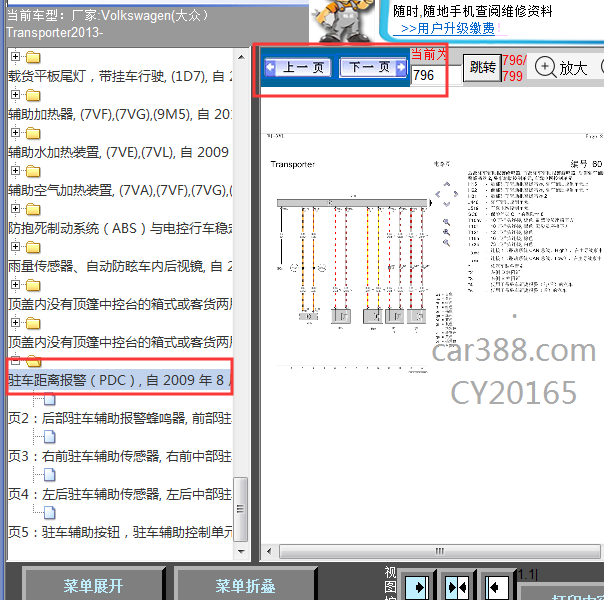The image size is (604, 600).
Task: Click the page icon for 页2
Action: [x=50, y=399]
